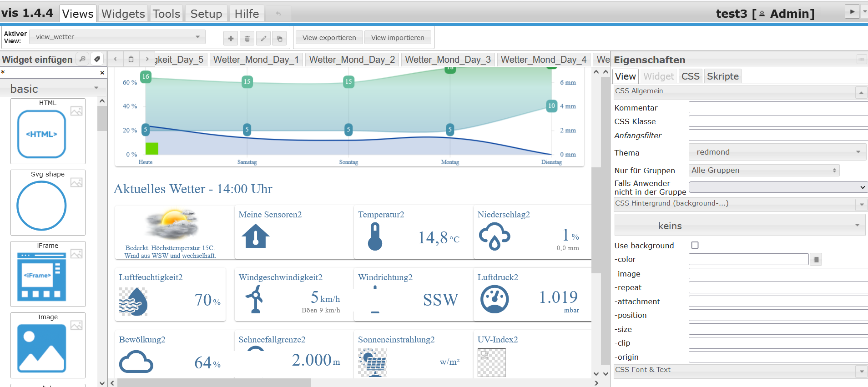Select the Image widget thumbnail
This screenshot has width=868, height=387.
tap(48, 345)
